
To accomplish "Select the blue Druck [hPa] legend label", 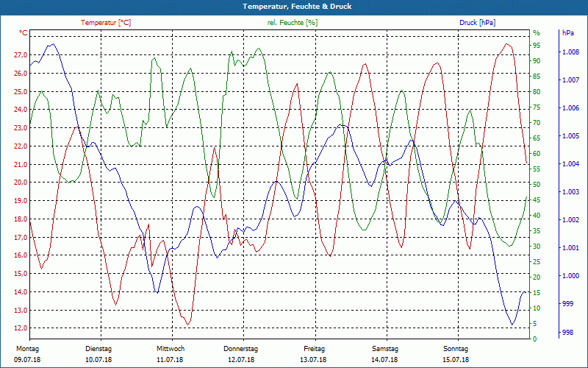I will point(477,23).
